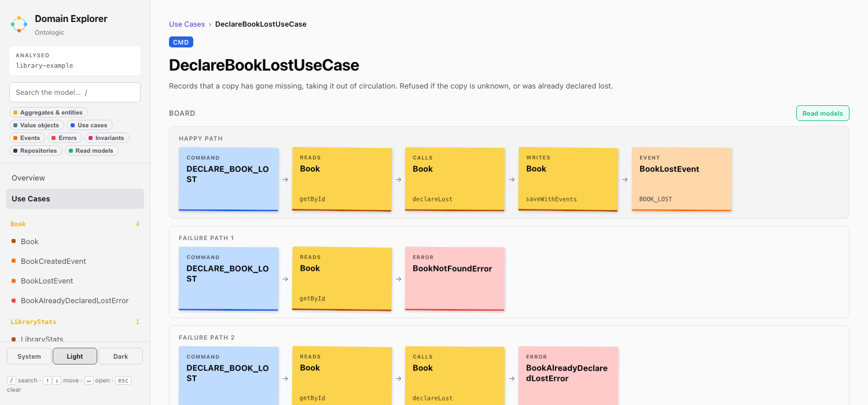Open the BookAlreadyDeclaredLostError error card
The width and height of the screenshot is (868, 405).
568,375
